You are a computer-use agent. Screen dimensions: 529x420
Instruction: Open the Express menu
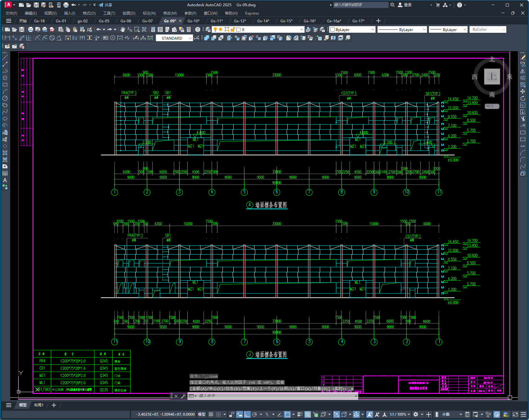(252, 13)
